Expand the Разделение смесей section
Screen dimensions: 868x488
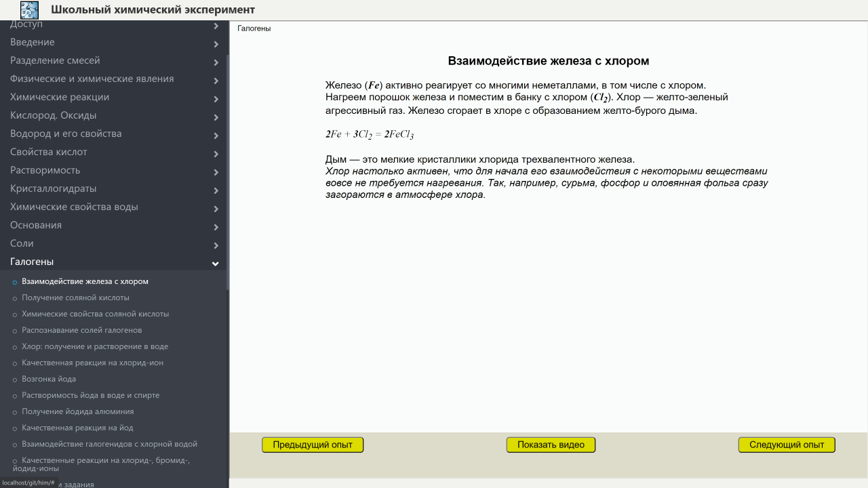pyautogui.click(x=55, y=60)
